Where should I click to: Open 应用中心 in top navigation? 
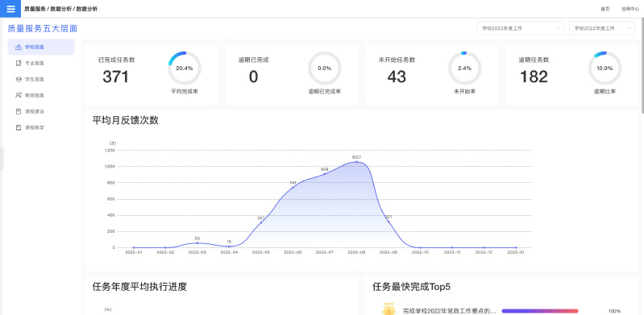point(630,9)
